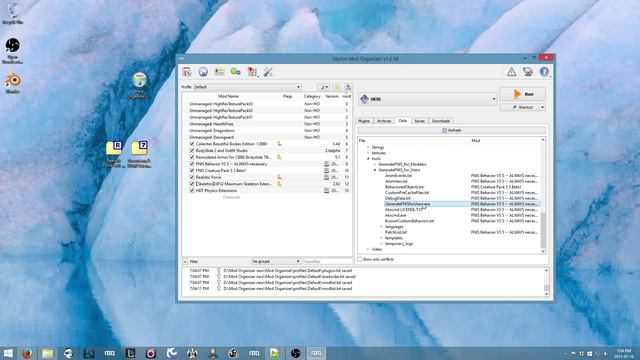Open the Modify Executables gears icon
Image resolution: width=640 pixels, height=360 pixels.
pos(236,72)
